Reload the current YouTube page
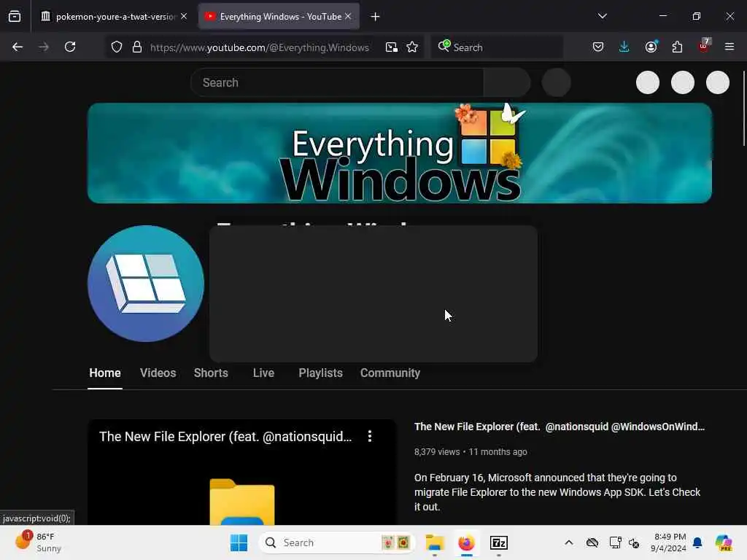Image resolution: width=747 pixels, height=560 pixels. (x=70, y=47)
